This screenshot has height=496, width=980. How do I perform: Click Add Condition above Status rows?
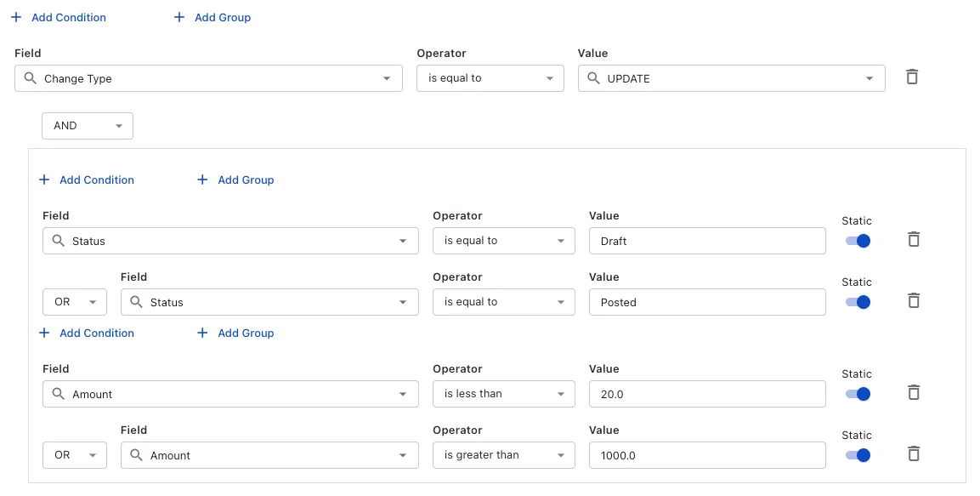click(x=86, y=180)
